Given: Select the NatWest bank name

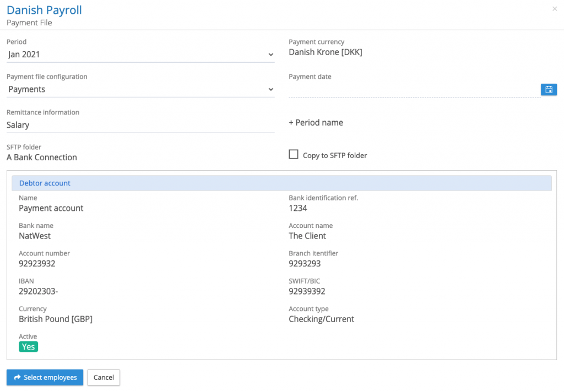Looking at the screenshot, I should coord(35,236).
